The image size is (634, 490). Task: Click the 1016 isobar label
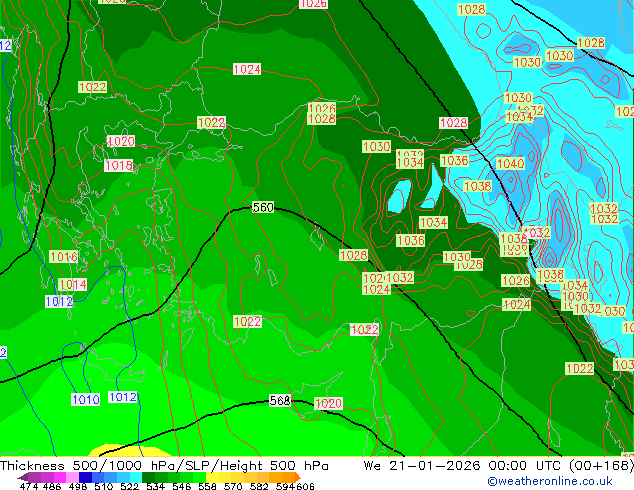point(64,256)
